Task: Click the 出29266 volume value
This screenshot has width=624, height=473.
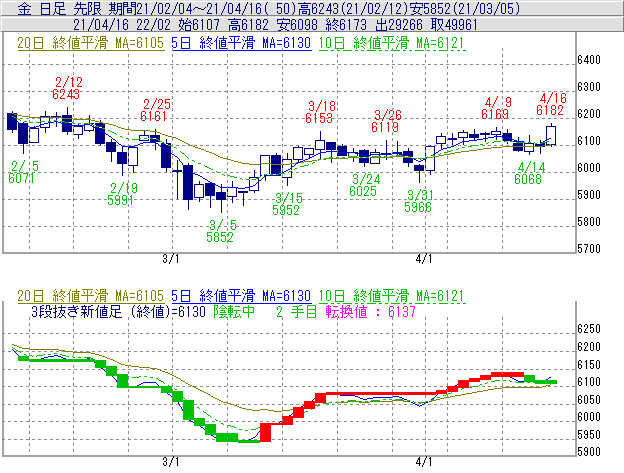Action: click(x=399, y=25)
